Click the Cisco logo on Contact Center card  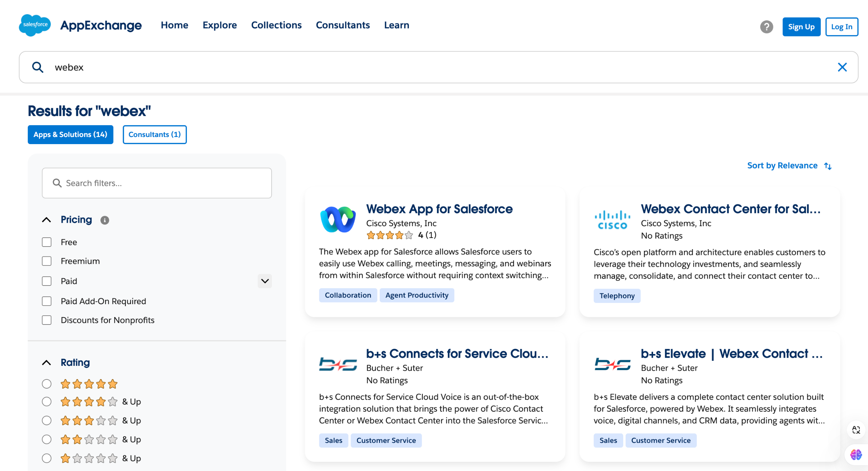(x=612, y=220)
